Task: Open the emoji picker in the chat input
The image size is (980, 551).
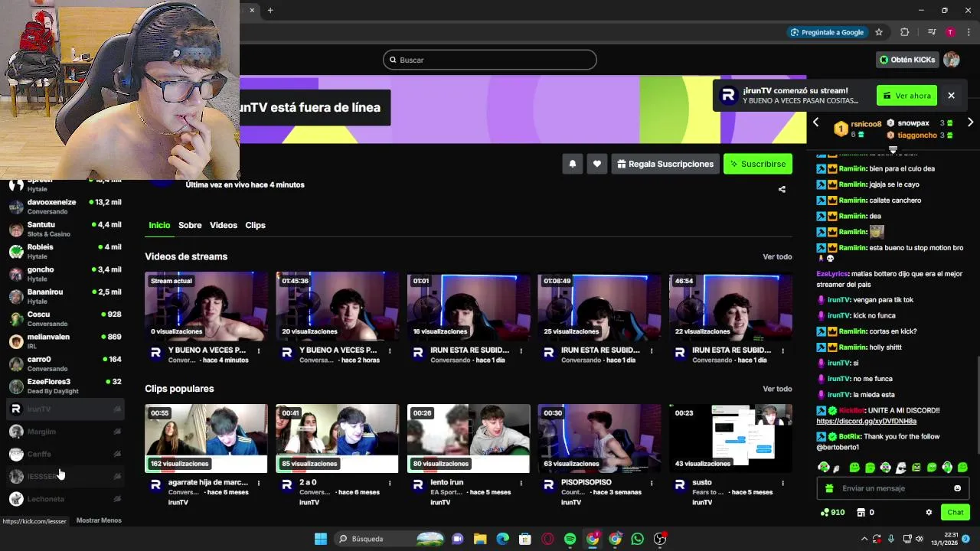Action: click(x=957, y=488)
